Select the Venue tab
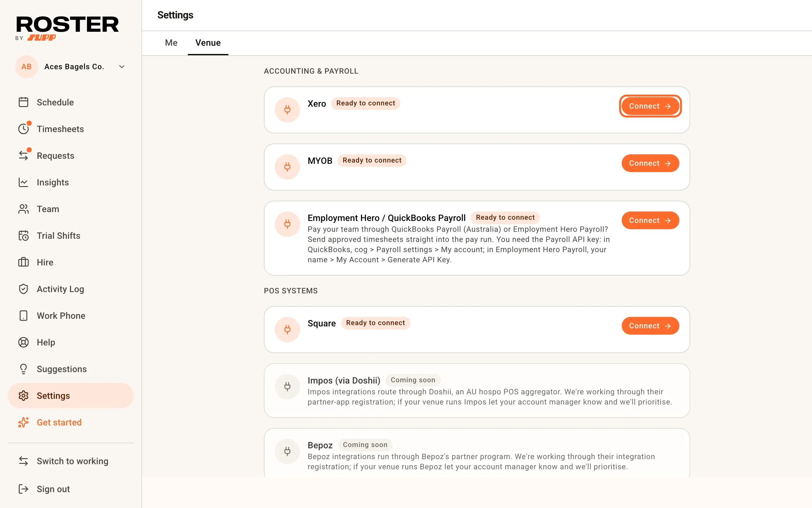This screenshot has height=508, width=812. click(208, 43)
